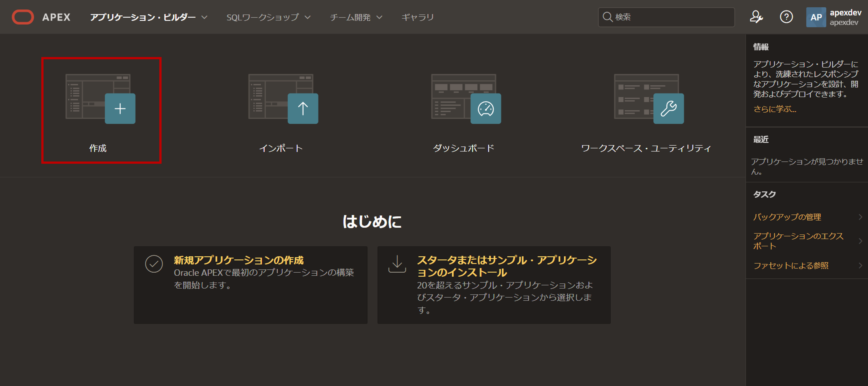Expand アプリケーション・ビルダー dropdown chevron
Image resolution: width=868 pixels, height=386 pixels.
coord(205,17)
